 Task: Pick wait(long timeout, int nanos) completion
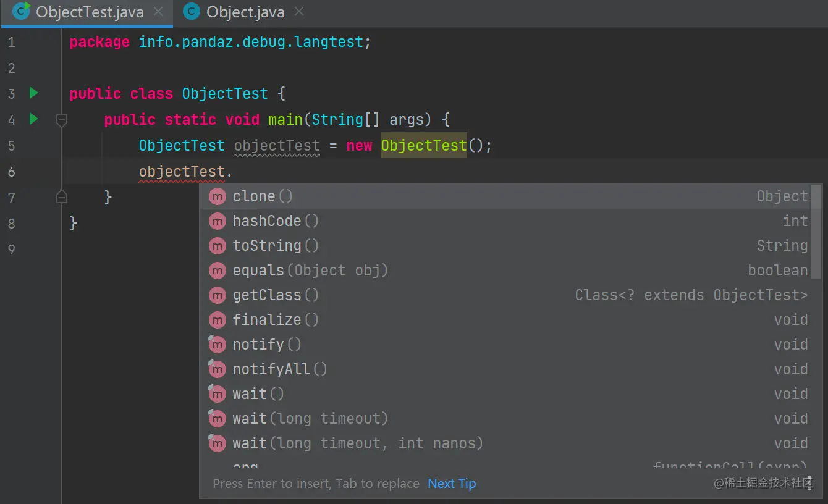(505, 443)
